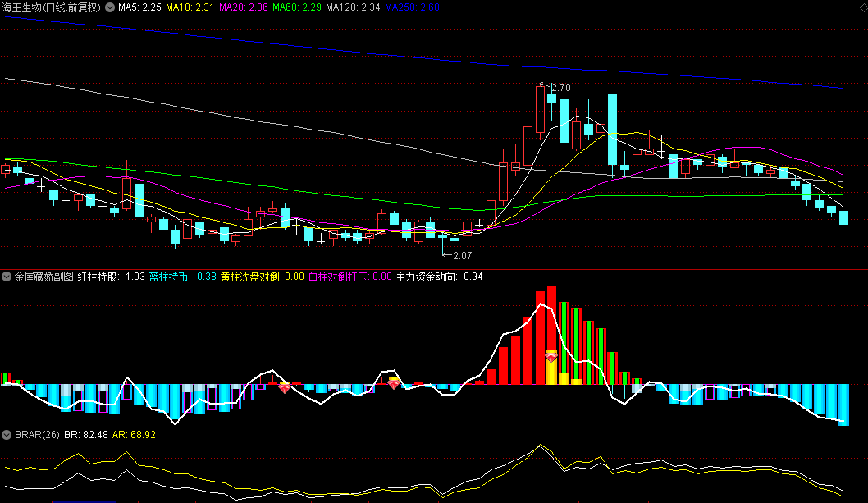
Task: Select the MA250: 2.68 label
Action: 412,7
